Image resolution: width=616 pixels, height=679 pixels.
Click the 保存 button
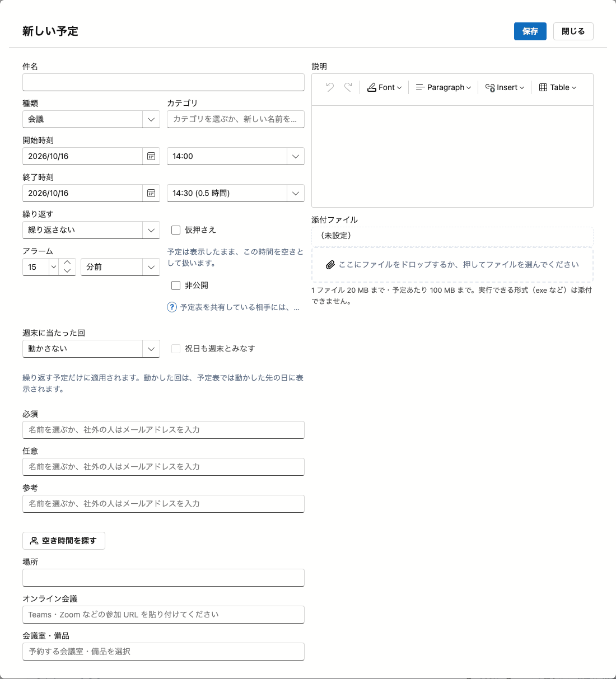point(530,31)
